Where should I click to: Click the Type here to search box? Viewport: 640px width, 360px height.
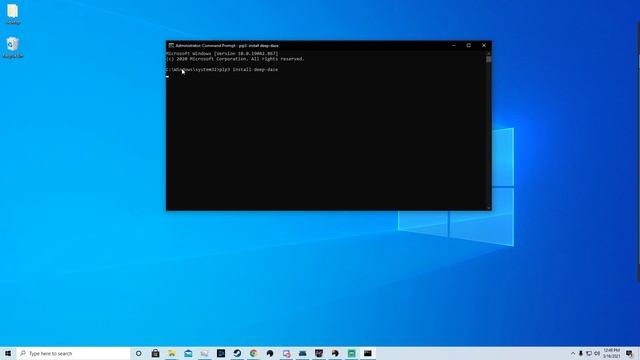pyautogui.click(x=73, y=353)
